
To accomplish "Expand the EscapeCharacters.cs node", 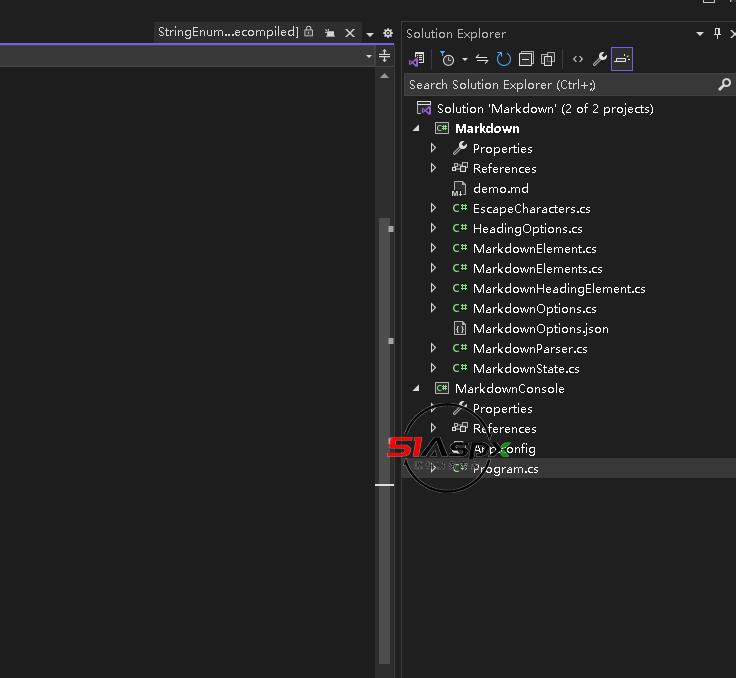I will click(x=433, y=208).
